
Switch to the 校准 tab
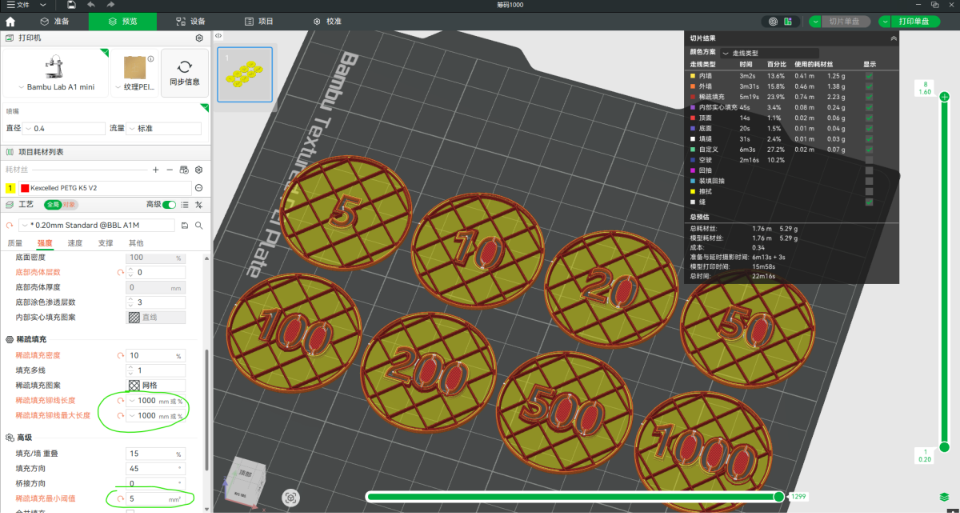[x=327, y=21]
